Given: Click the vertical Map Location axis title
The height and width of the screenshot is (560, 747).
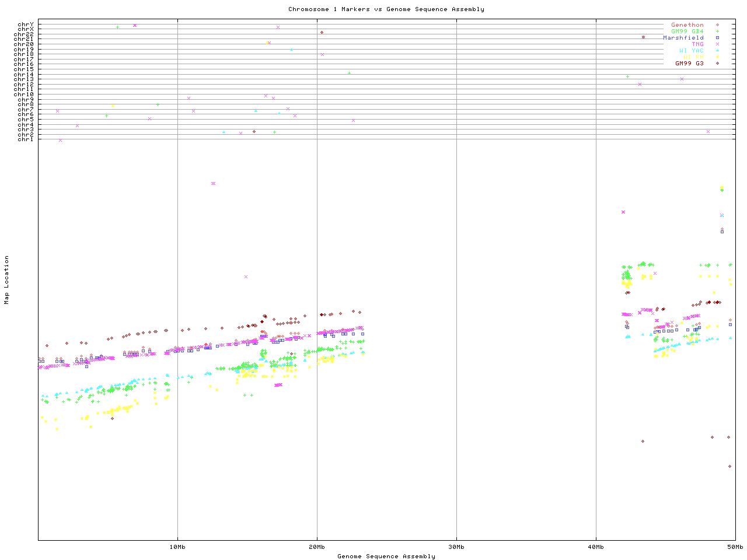Looking at the screenshot, I should click(x=7, y=280).
